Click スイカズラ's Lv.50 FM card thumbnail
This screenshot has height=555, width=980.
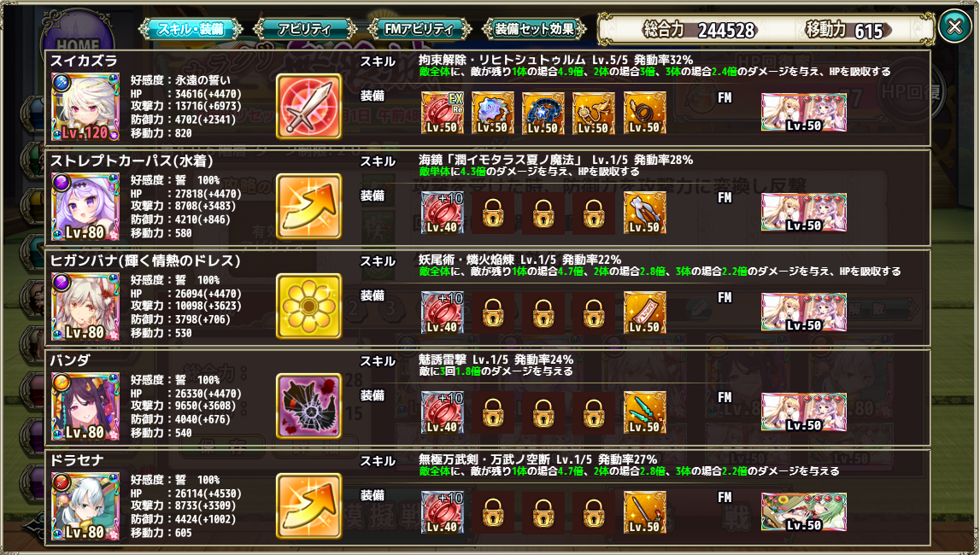(804, 113)
